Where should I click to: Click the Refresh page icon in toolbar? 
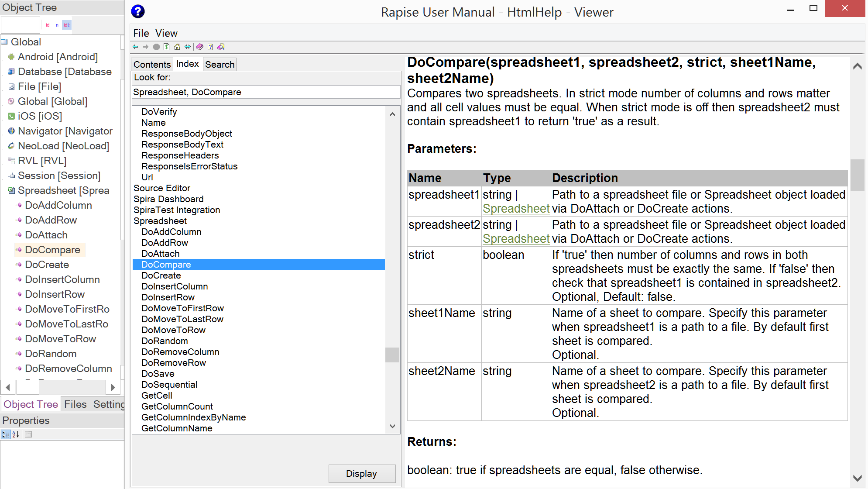tap(167, 47)
